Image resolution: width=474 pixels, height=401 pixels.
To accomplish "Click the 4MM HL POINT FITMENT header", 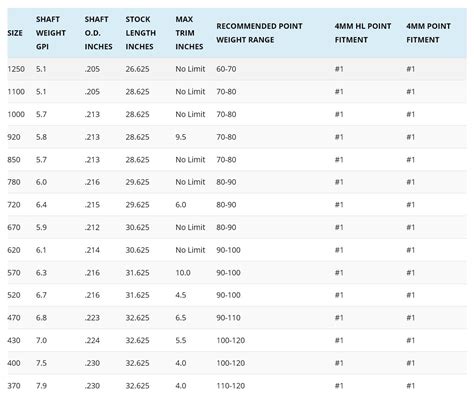I will (363, 33).
